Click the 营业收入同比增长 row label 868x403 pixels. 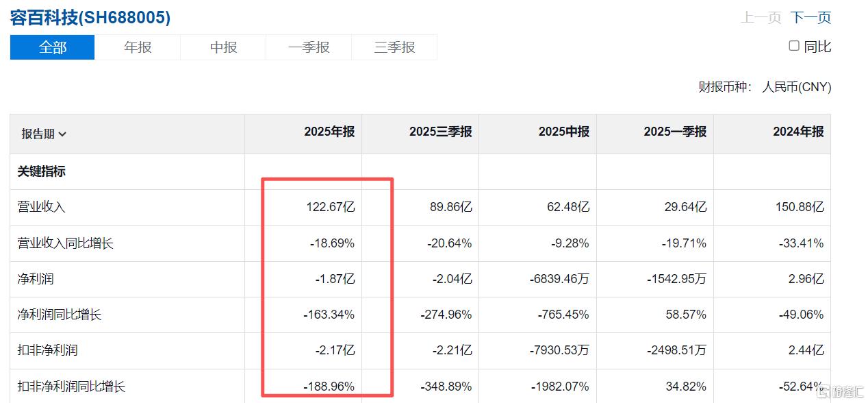point(66,243)
